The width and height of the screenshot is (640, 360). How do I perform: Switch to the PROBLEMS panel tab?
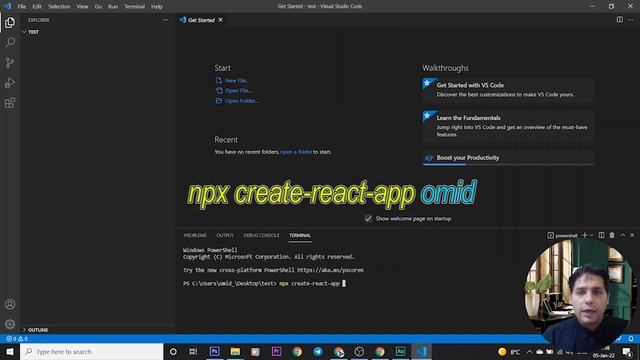(x=195, y=236)
